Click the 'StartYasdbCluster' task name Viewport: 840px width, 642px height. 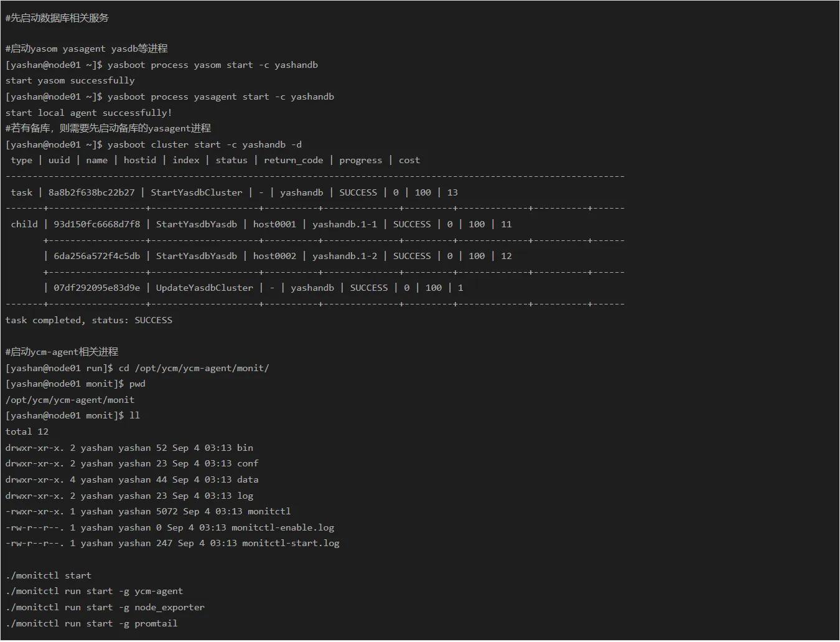196,192
